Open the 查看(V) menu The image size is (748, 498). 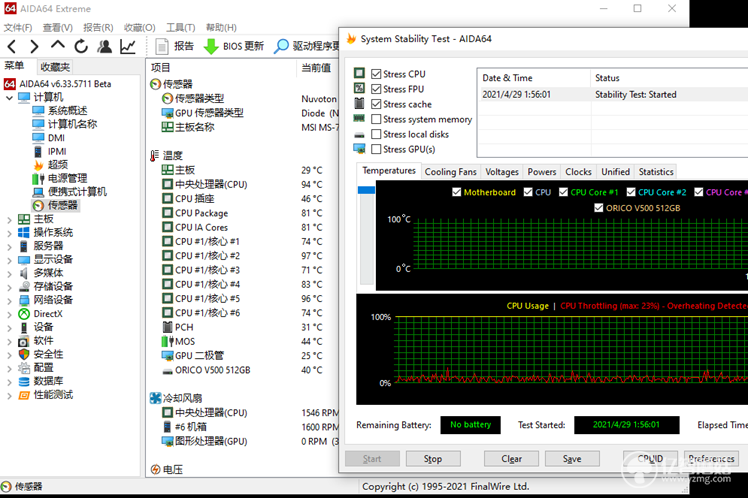pos(58,28)
